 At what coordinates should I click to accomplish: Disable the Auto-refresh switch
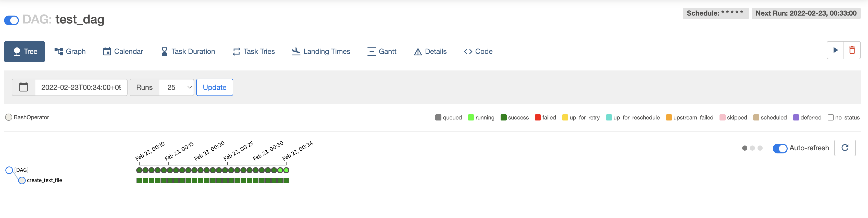pos(780,148)
